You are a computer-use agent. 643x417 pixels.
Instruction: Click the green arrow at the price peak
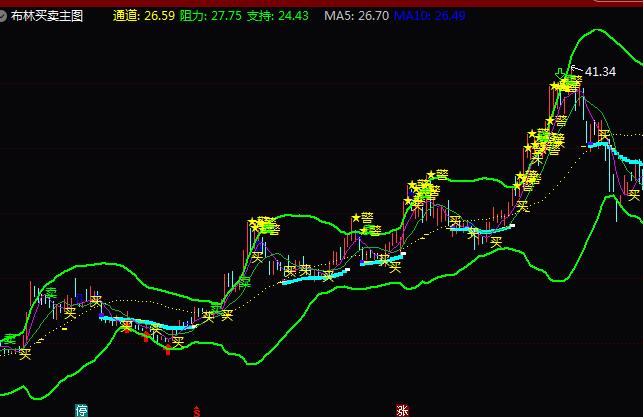[559, 74]
